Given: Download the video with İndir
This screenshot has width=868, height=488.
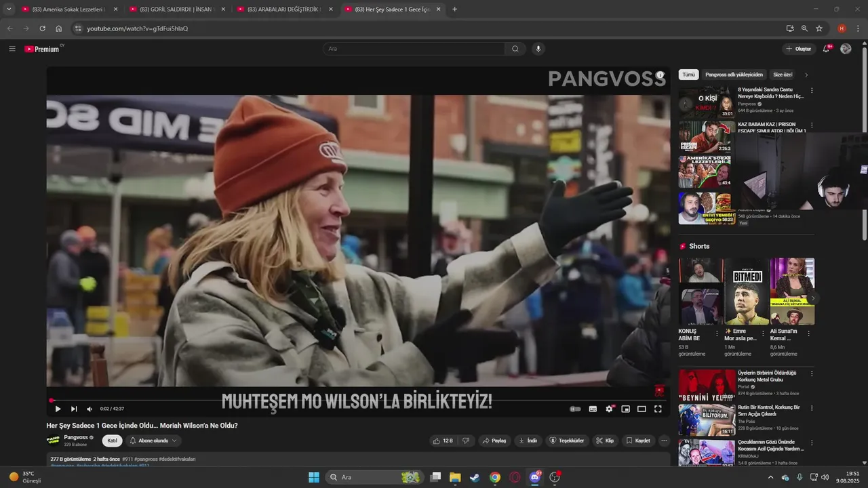Looking at the screenshot, I should tap(528, 441).
